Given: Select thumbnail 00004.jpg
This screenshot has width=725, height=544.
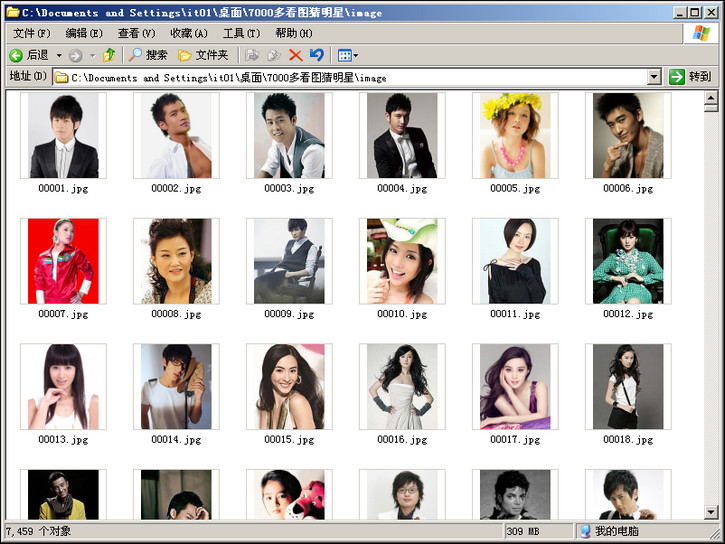Looking at the screenshot, I should pos(402,135).
